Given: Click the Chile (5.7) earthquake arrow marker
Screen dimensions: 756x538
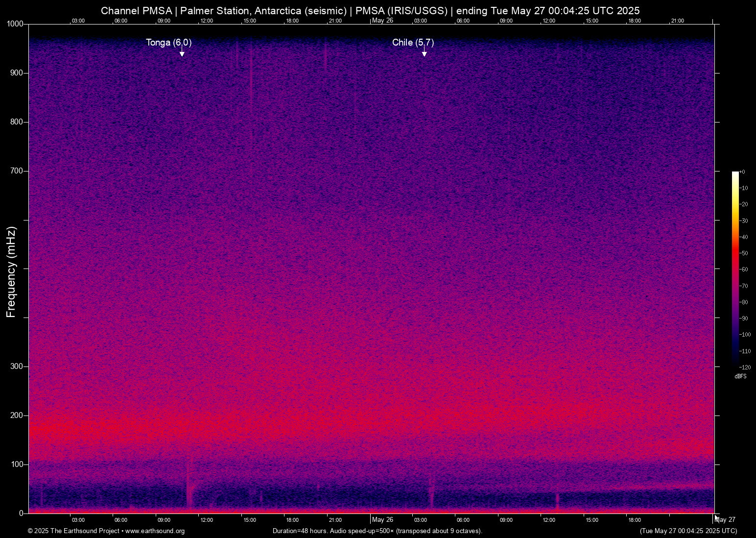Looking at the screenshot, I should [424, 52].
